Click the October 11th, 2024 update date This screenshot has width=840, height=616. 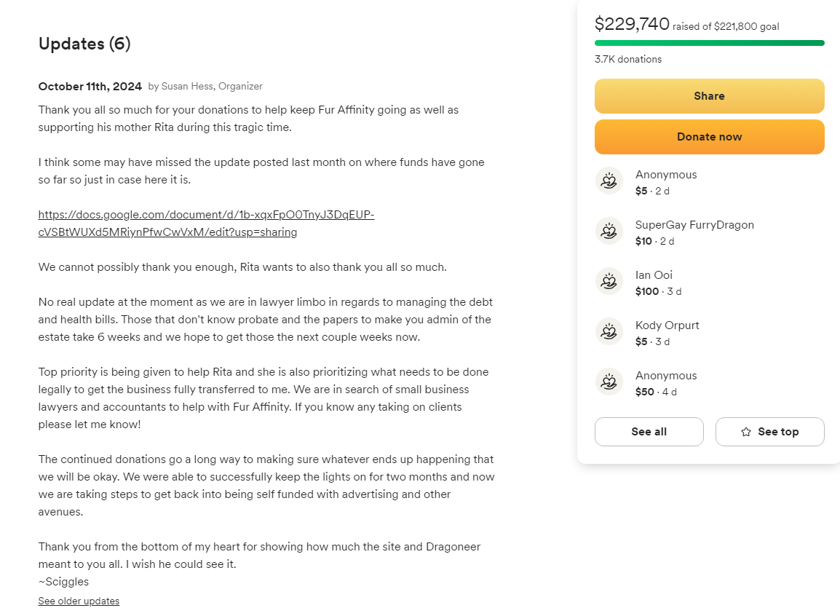(90, 86)
